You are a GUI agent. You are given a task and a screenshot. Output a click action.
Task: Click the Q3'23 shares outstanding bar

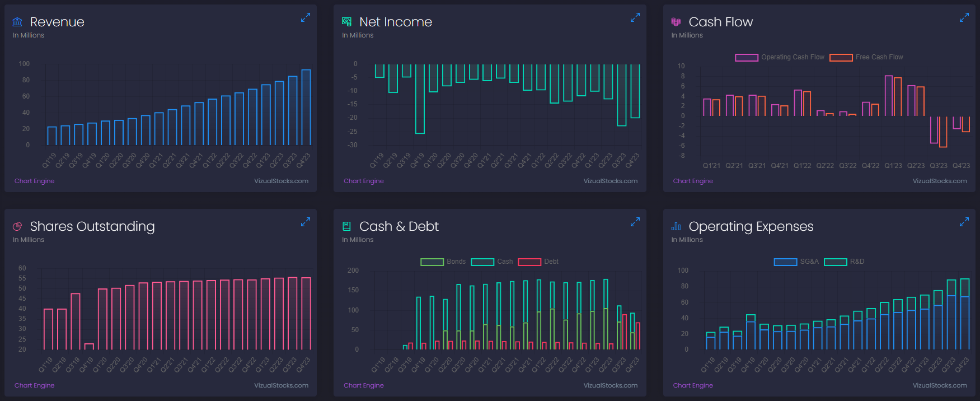[292, 314]
